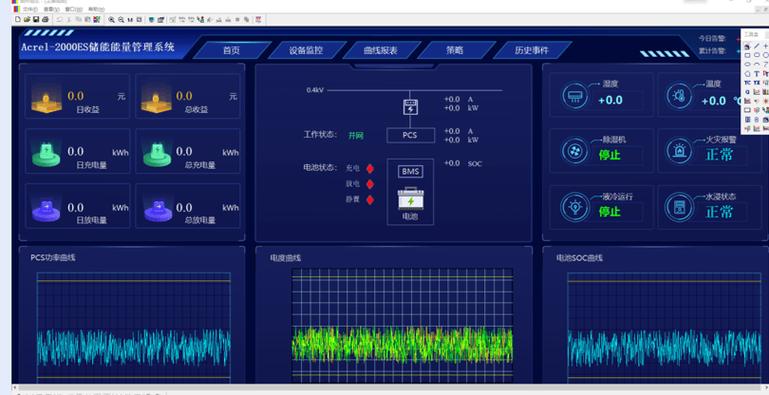Click the purple 总放电量 battery icon
769x395 pixels.
[x=158, y=210]
